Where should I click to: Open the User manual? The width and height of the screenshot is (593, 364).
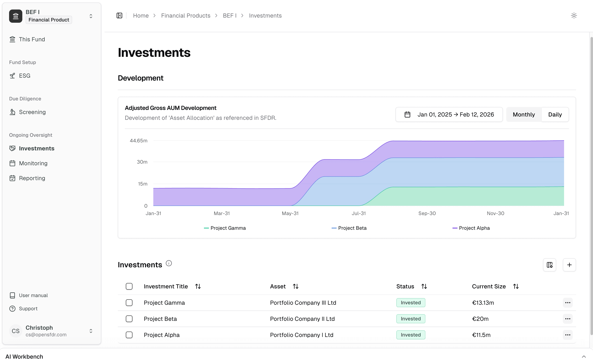pyautogui.click(x=33, y=295)
